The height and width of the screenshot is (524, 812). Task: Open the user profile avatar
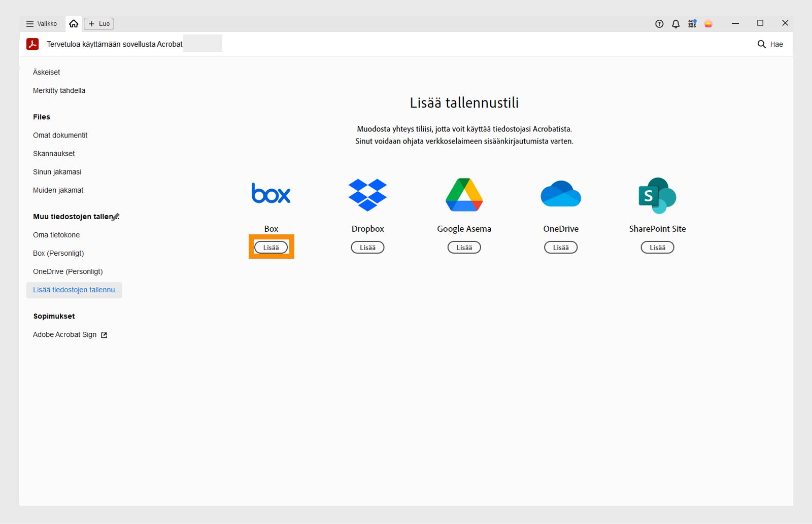708,24
